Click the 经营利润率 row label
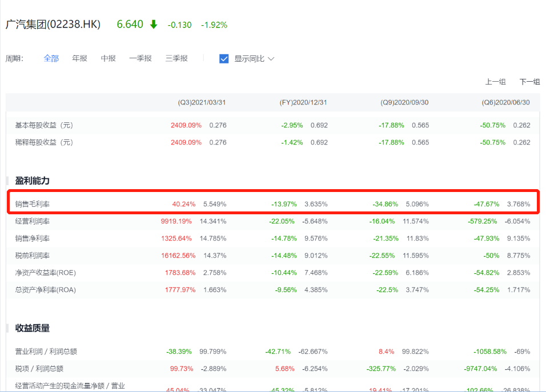This screenshot has height=392, width=546. click(33, 221)
